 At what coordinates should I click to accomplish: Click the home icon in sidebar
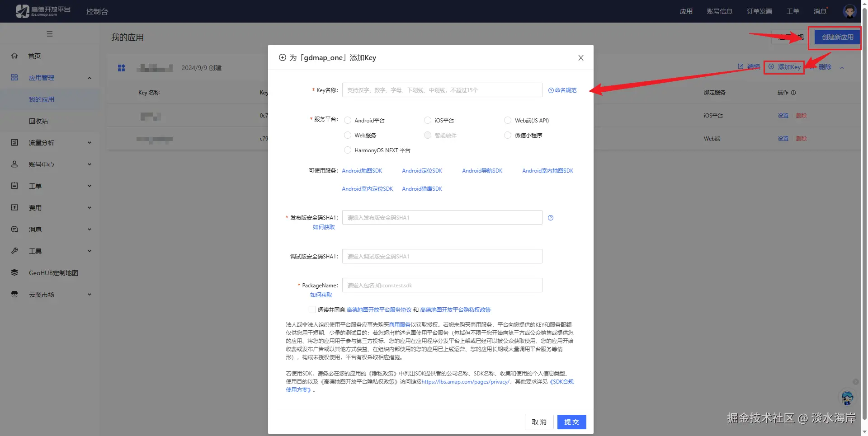point(14,56)
